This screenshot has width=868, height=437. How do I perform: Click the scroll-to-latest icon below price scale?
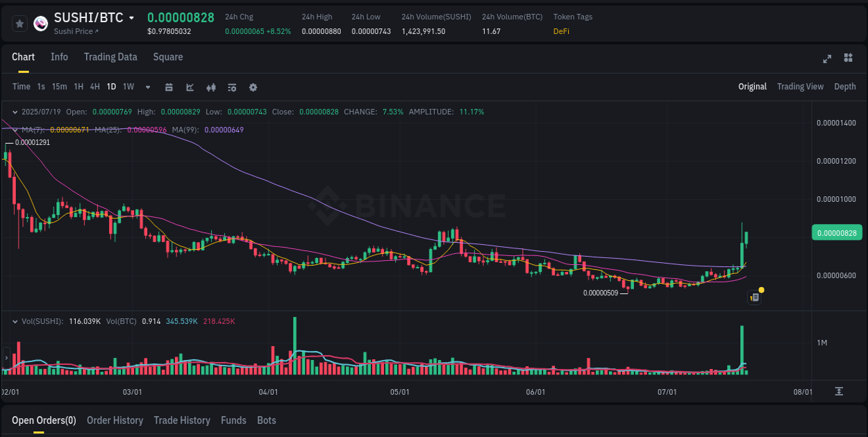point(837,391)
